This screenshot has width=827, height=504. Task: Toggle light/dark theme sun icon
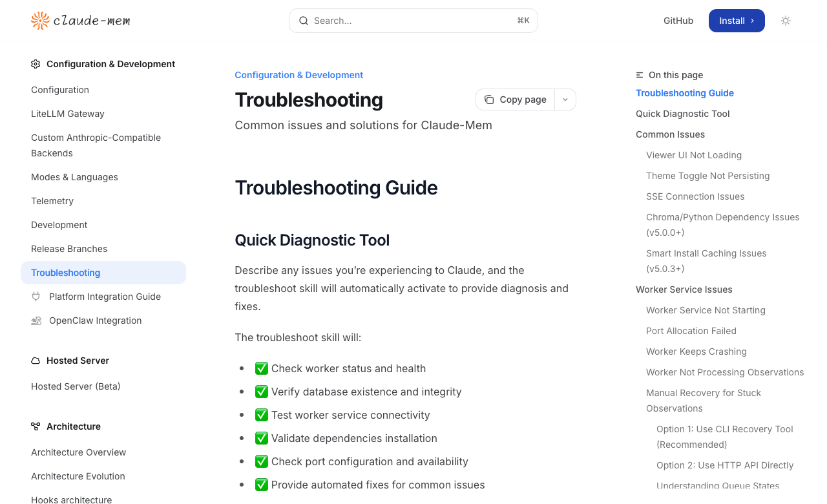[x=786, y=21]
